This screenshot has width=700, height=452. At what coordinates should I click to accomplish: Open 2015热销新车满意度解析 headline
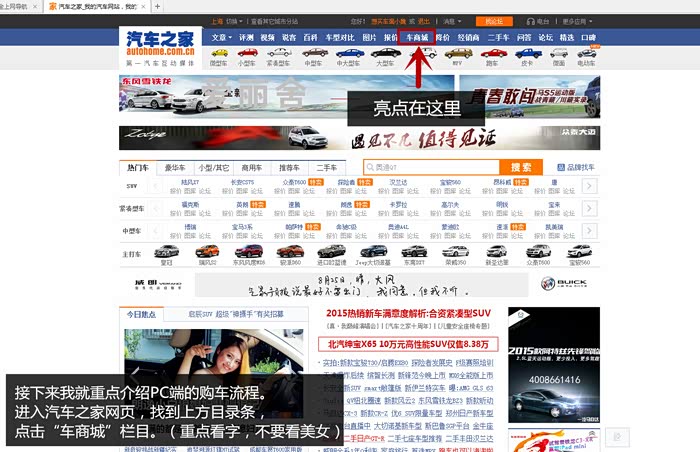[408, 313]
